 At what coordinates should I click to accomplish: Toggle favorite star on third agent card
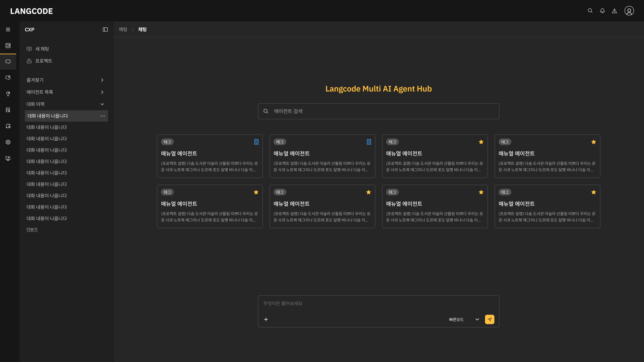(x=481, y=142)
